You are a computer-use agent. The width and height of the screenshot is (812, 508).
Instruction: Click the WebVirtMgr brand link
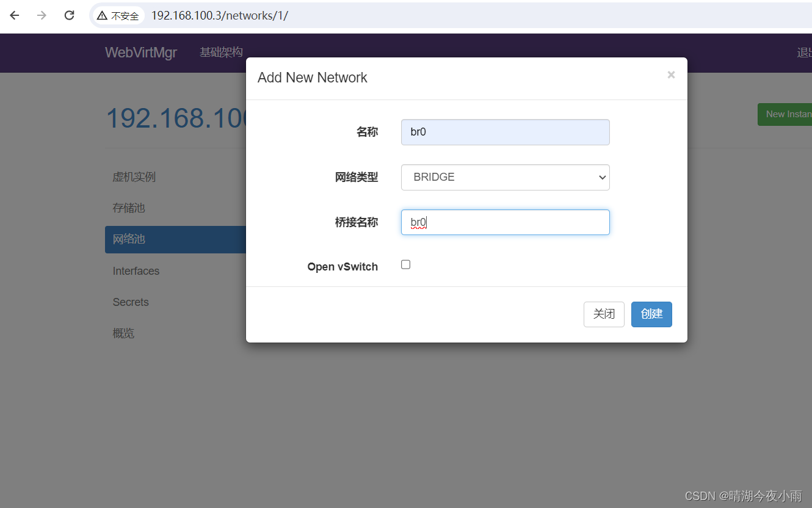pyautogui.click(x=141, y=53)
